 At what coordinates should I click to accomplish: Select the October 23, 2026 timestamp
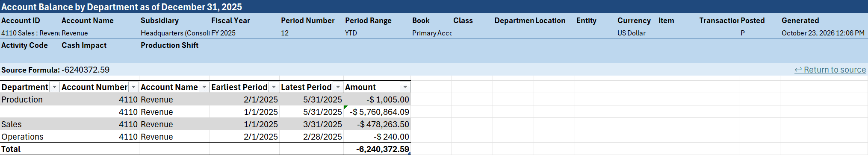point(824,33)
